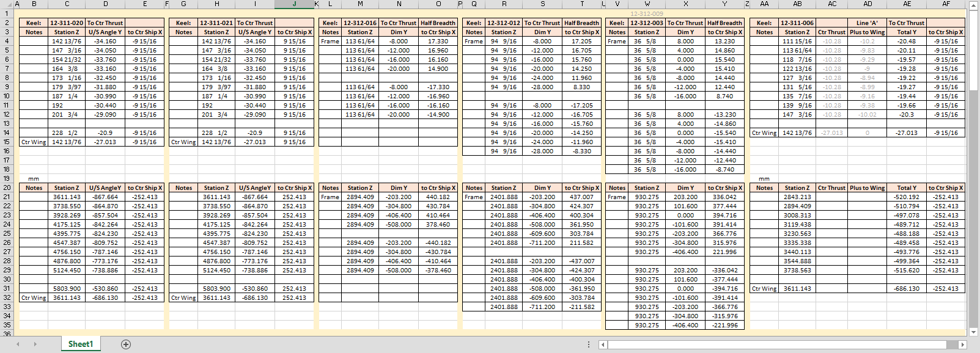Select the cell containing 12-312-016
The image size is (980, 353).
point(360,23)
